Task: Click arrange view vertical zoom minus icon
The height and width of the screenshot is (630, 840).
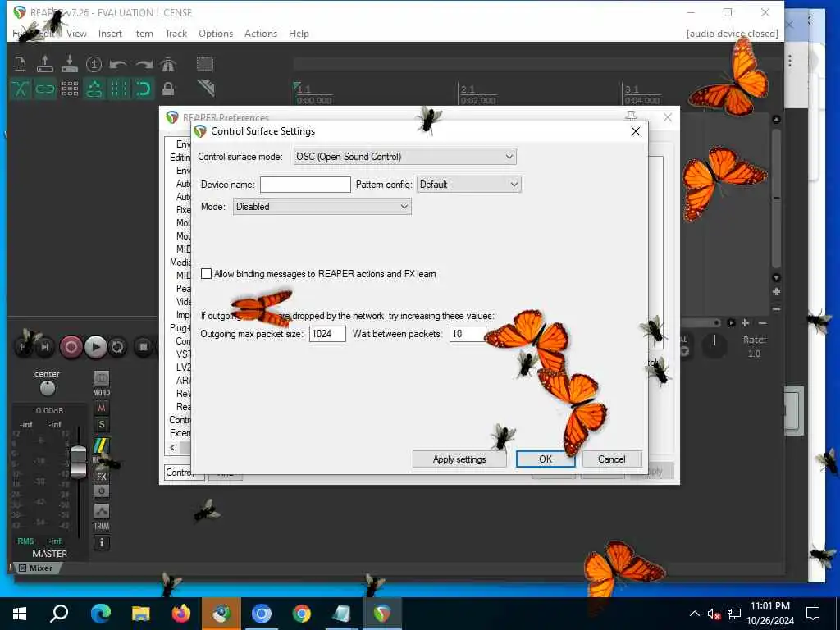Action: tap(776, 309)
